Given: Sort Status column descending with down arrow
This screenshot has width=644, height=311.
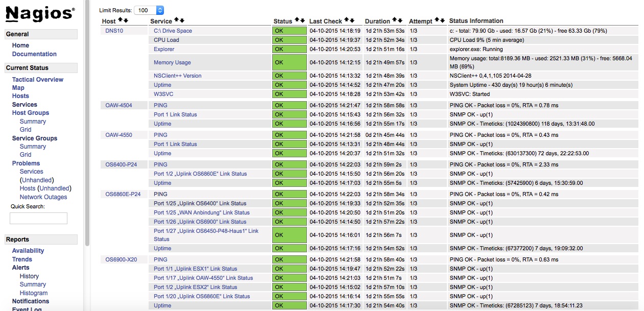Looking at the screenshot, I should [302, 20].
